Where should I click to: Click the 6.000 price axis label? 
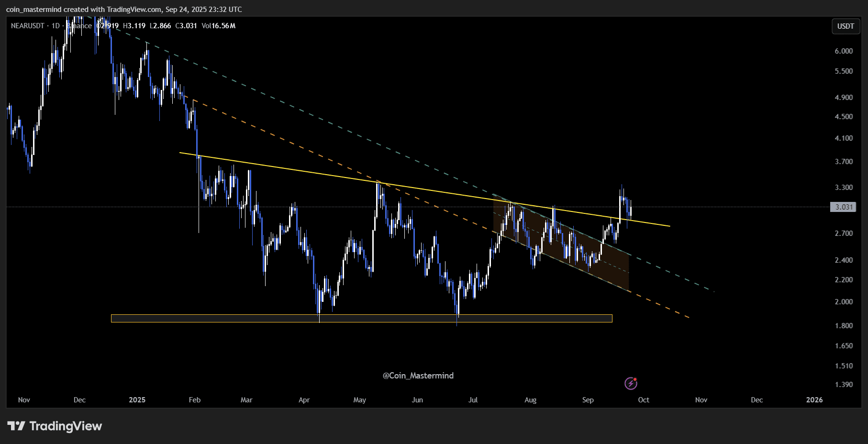pos(844,51)
